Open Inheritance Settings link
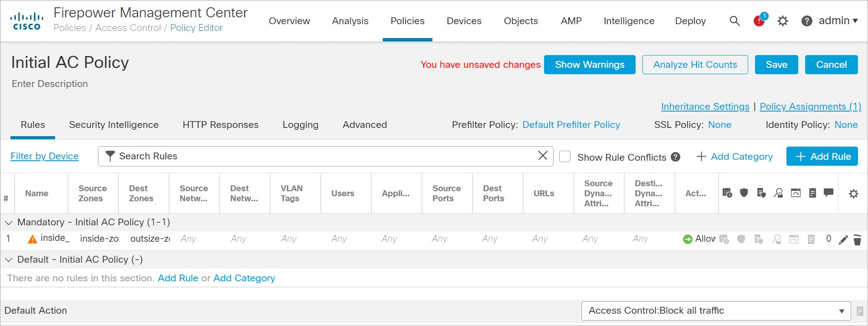 705,107
